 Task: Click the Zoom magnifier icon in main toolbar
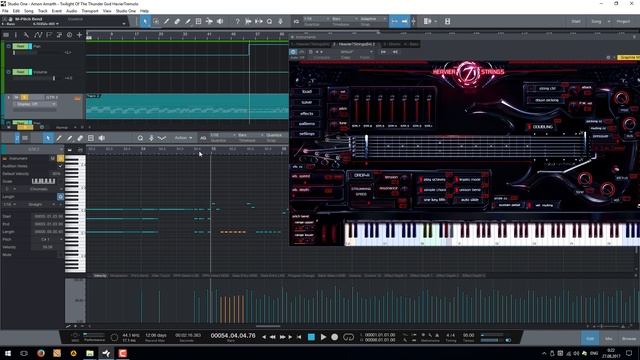click(269, 21)
